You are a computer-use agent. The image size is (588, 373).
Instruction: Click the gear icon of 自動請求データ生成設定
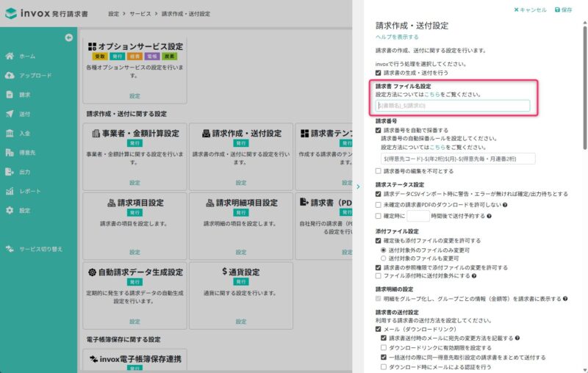click(93, 272)
